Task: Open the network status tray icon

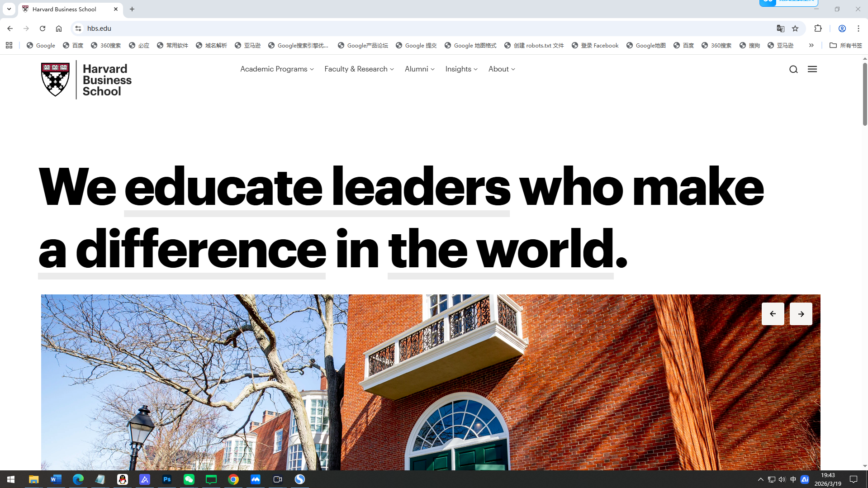Action: (771, 479)
